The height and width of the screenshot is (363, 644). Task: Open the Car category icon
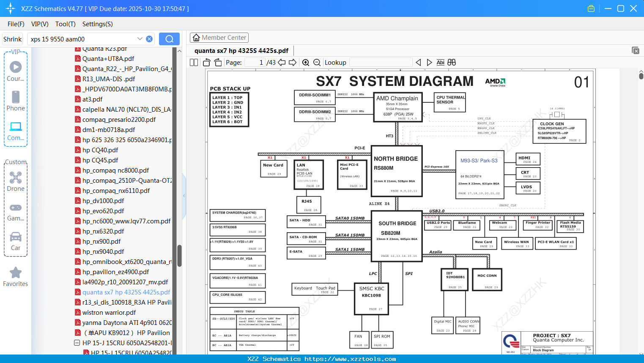click(x=16, y=241)
